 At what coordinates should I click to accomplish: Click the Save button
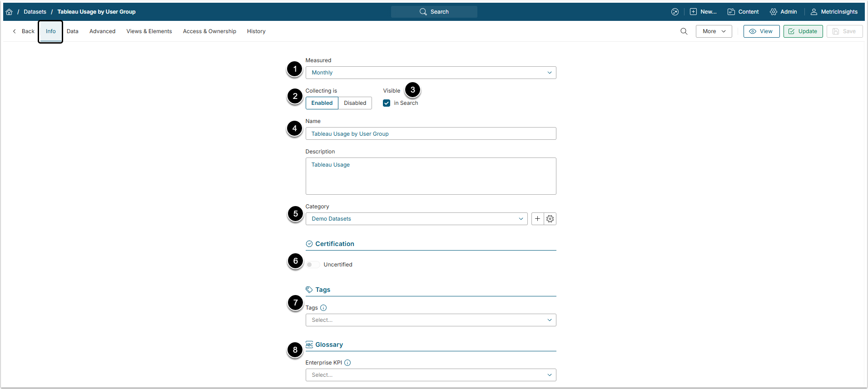[844, 31]
